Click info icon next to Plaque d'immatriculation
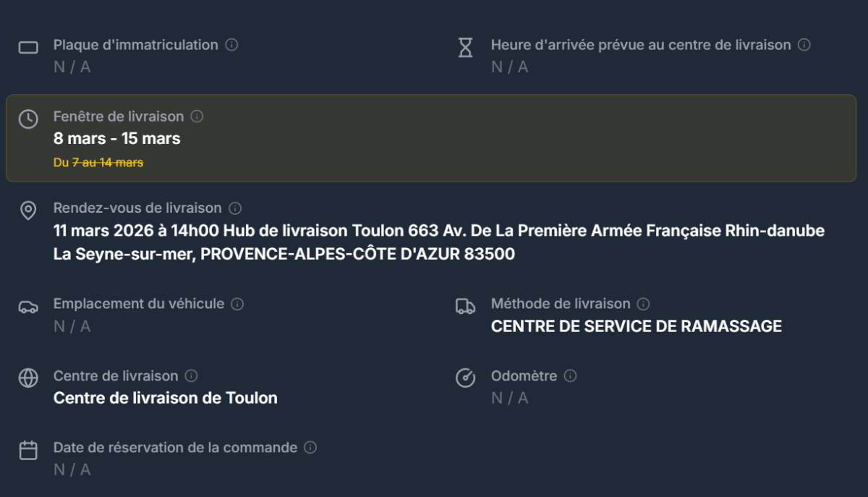 pyautogui.click(x=231, y=45)
